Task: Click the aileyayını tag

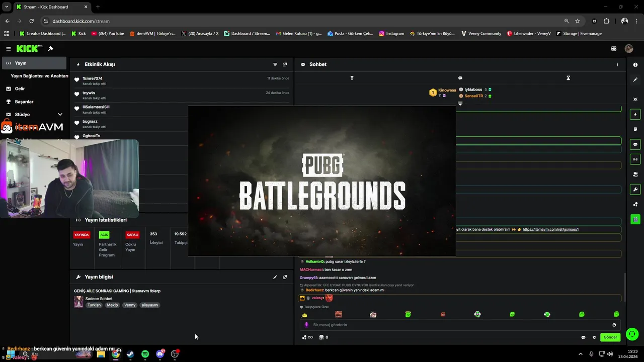Action: click(150, 305)
